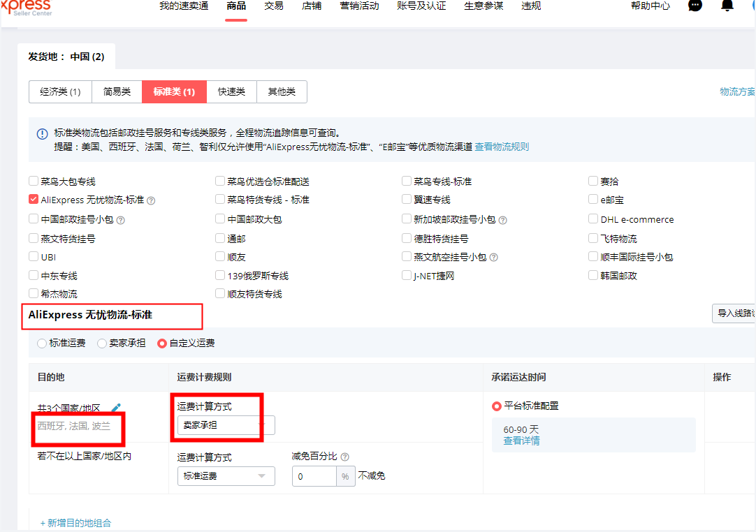Screen dimensions: 756x532
Task: Click + 新增目的地组合 link
Action: point(75,523)
